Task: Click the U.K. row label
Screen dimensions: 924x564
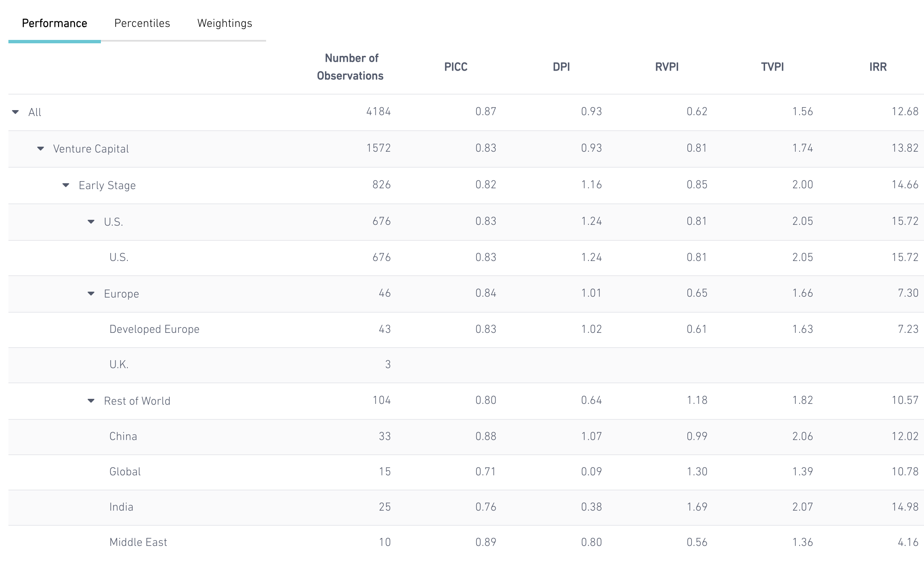Action: (x=119, y=364)
